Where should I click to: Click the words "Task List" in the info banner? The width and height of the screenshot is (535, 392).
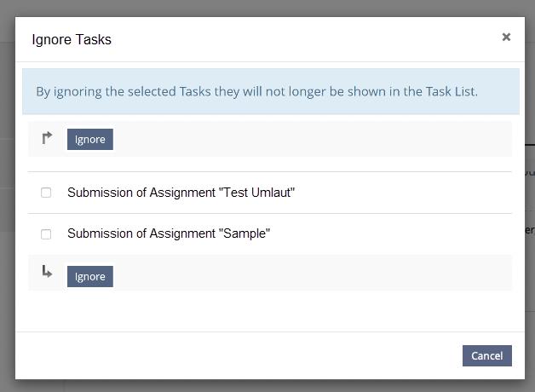[450, 91]
